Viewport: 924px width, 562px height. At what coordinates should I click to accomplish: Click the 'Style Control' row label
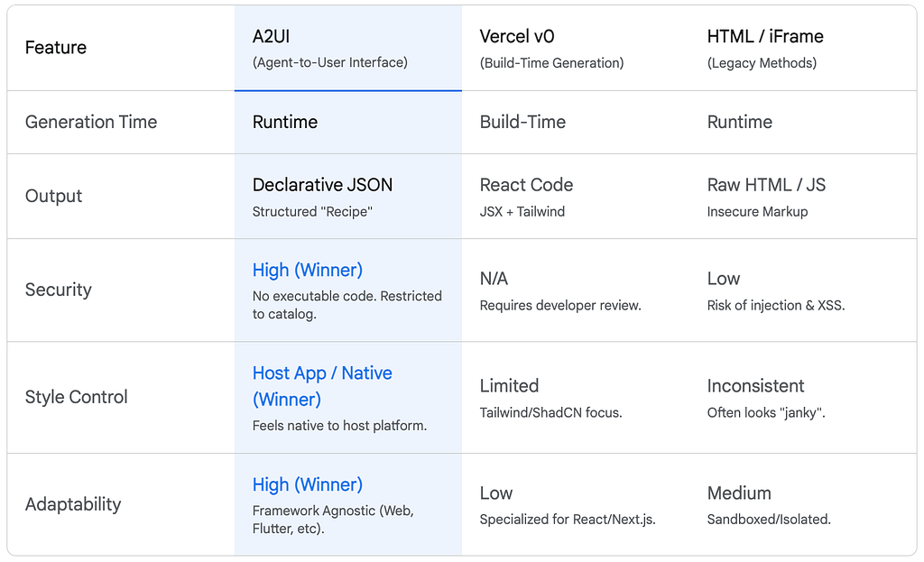click(76, 397)
